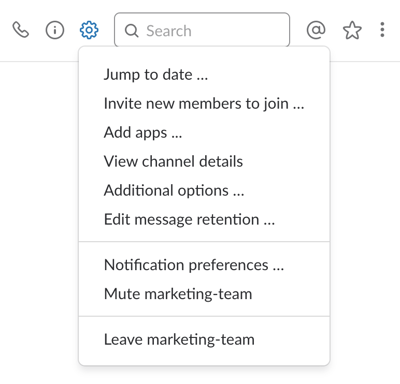
Task: Click the blue gear settings icon
Action: (x=89, y=30)
